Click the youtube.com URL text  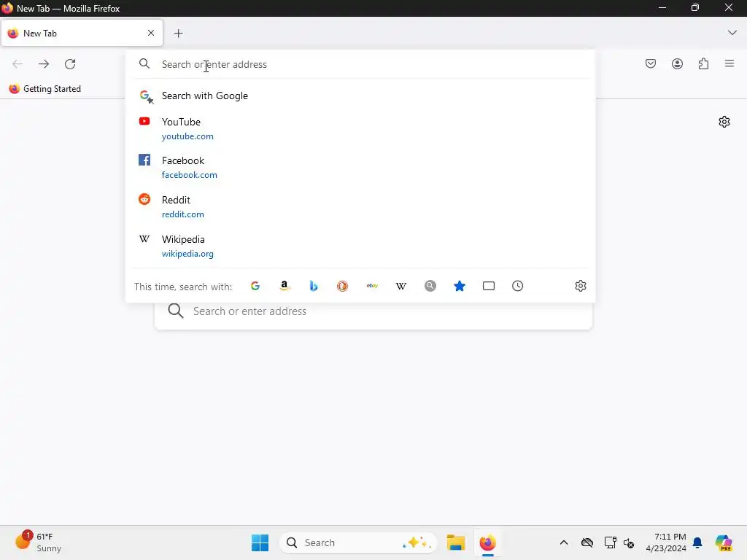click(x=187, y=136)
